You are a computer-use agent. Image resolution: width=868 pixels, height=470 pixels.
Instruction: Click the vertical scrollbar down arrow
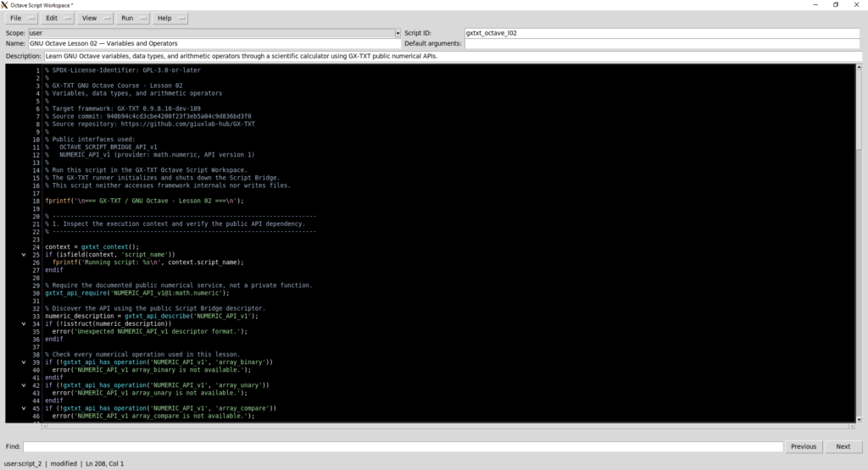(x=859, y=420)
